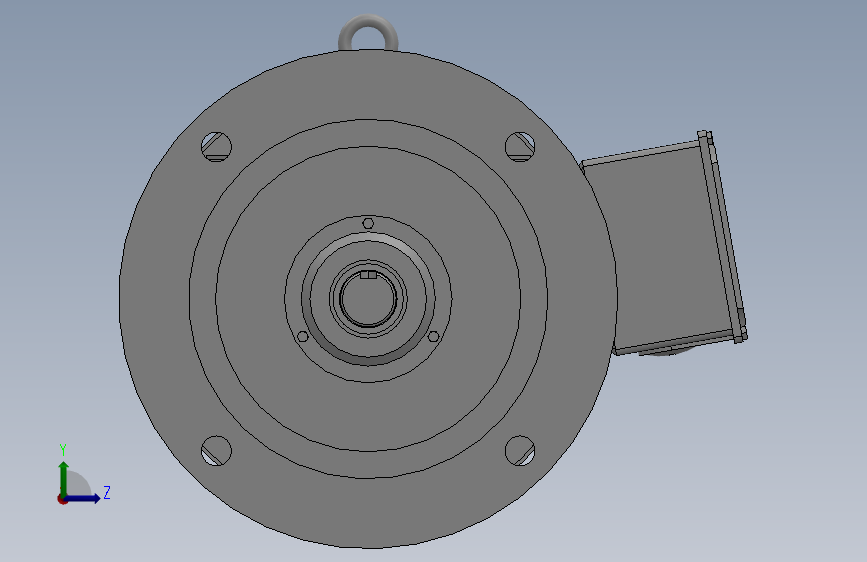Click the red origin dot of the coordinate triad
Image resolution: width=867 pixels, height=562 pixels.
(62, 499)
